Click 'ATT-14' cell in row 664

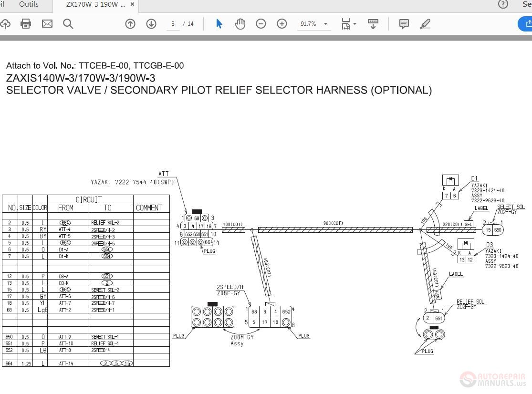tap(66, 363)
